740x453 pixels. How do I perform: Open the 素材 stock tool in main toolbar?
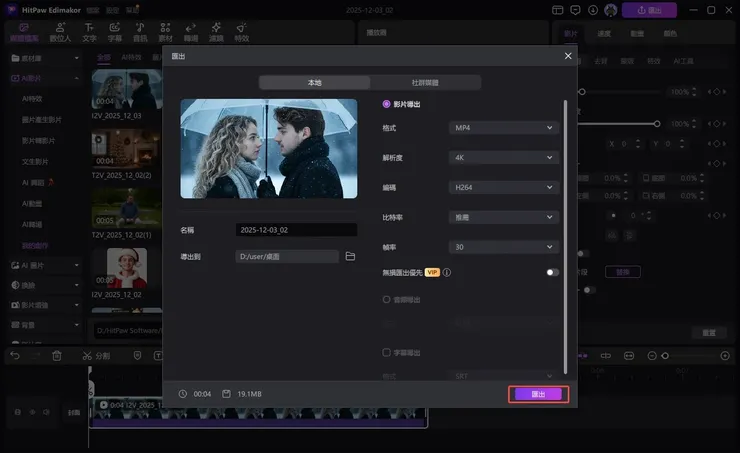(165, 32)
